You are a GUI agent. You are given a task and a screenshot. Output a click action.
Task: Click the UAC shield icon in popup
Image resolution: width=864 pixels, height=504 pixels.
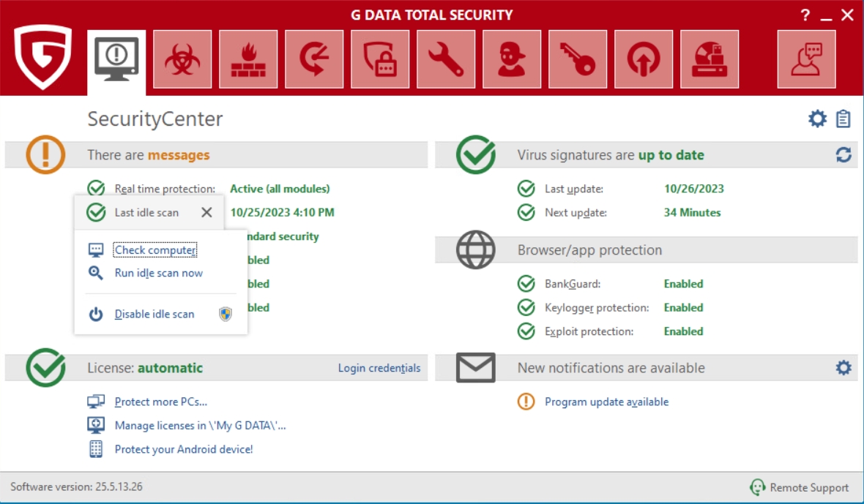click(226, 314)
